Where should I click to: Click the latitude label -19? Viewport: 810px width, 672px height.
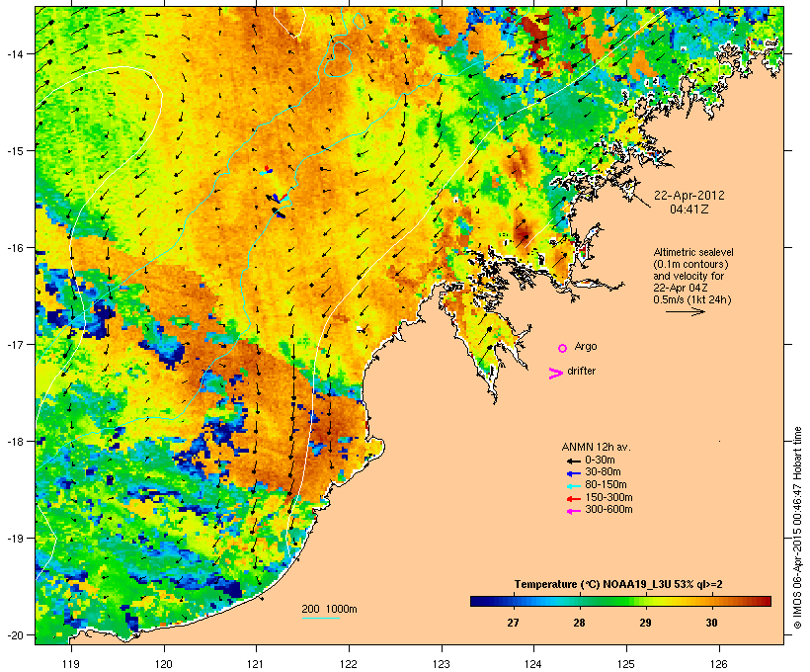(15, 539)
